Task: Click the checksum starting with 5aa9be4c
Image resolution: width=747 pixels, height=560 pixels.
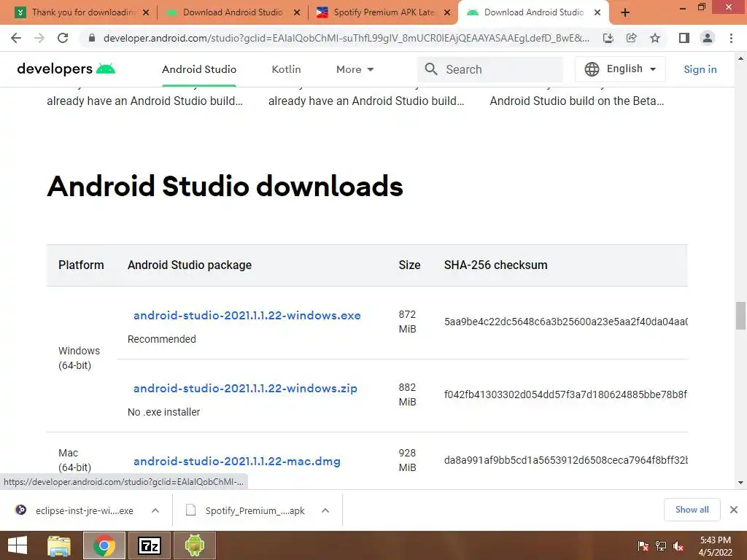Action: 565,322
